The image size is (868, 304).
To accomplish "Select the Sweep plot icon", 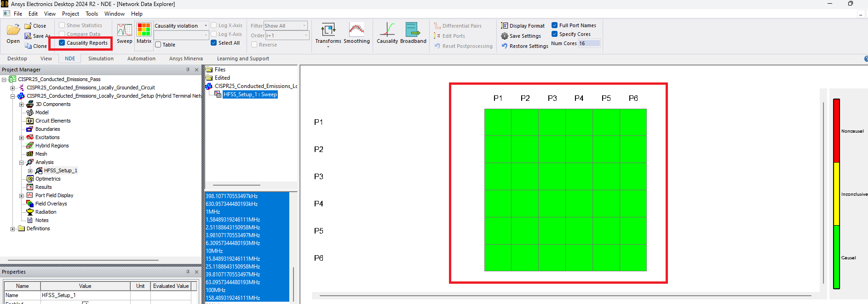I will [124, 30].
